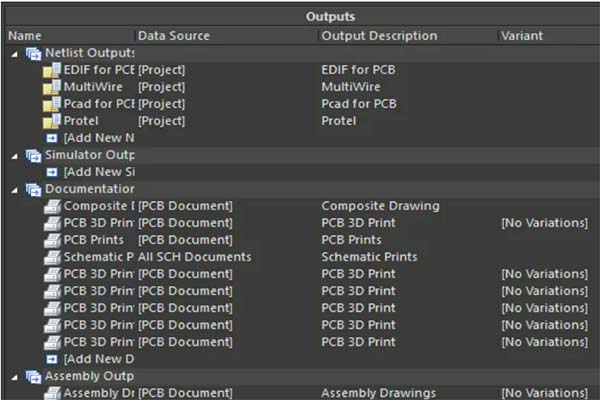The image size is (600, 400).
Task: Collapse the Assembly Outputs group
Action: point(14,376)
